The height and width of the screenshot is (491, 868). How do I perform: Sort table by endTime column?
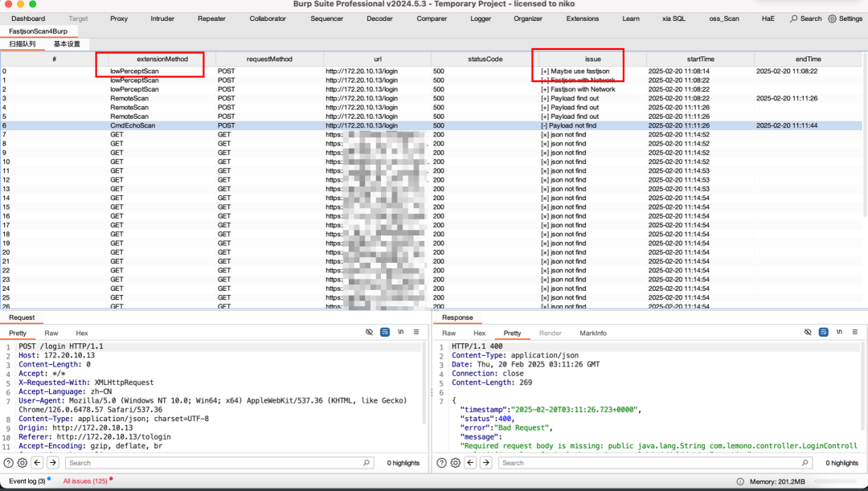pyautogui.click(x=809, y=59)
